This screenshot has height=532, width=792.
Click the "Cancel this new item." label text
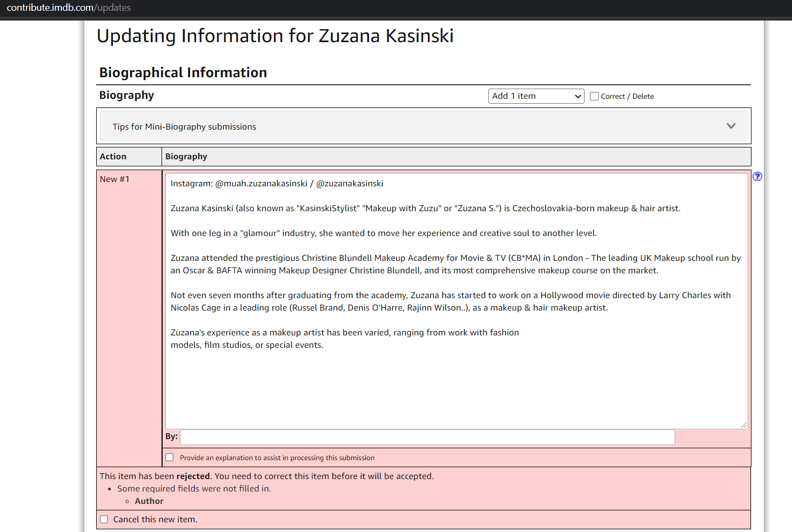click(155, 520)
